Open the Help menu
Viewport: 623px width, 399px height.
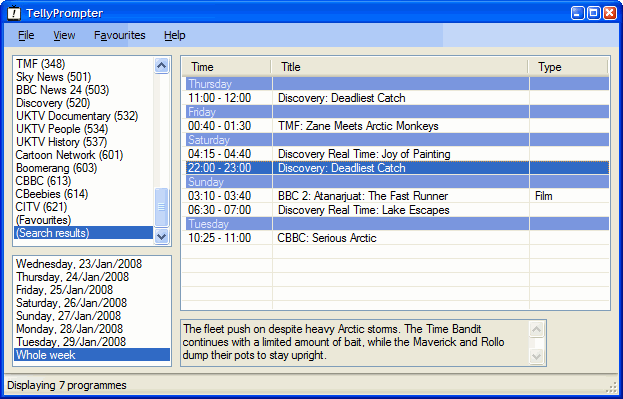pos(174,35)
